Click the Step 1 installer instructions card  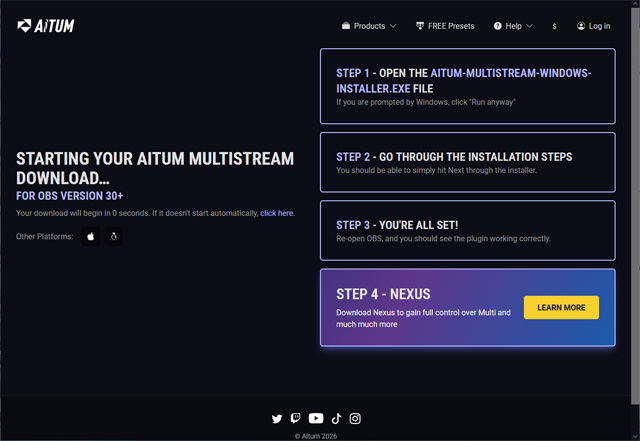pos(468,86)
